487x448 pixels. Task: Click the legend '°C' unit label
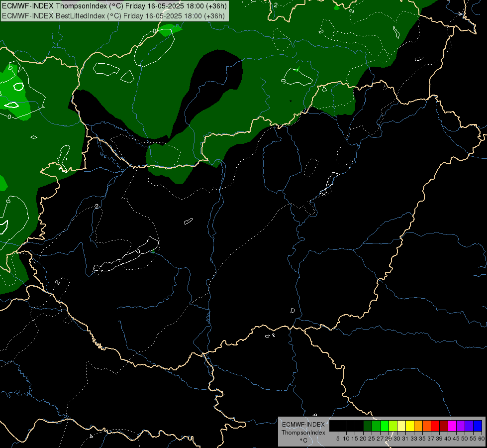304,441
